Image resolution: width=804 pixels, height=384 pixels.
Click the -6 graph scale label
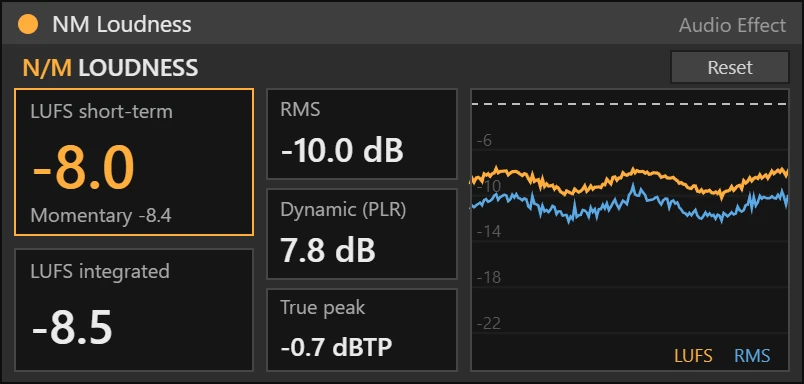[484, 140]
